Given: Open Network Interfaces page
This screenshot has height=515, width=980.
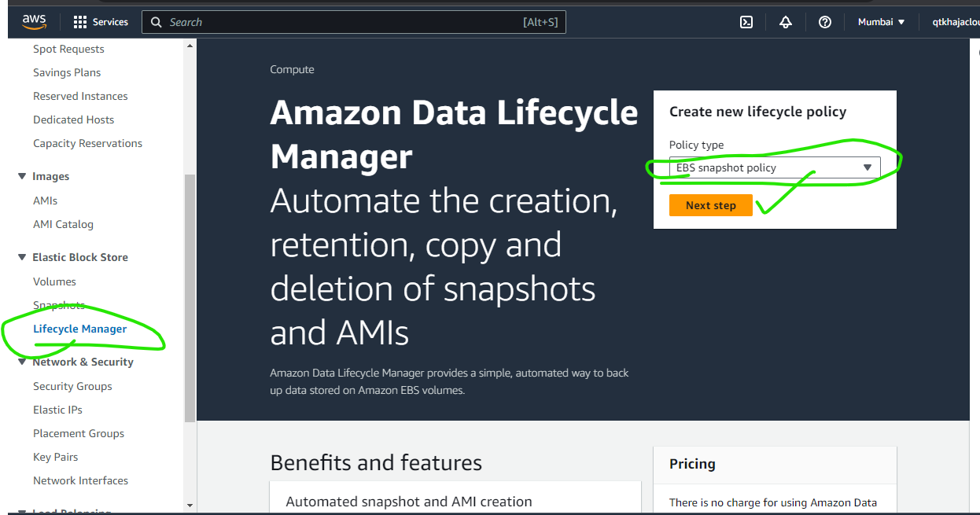Looking at the screenshot, I should click(80, 480).
